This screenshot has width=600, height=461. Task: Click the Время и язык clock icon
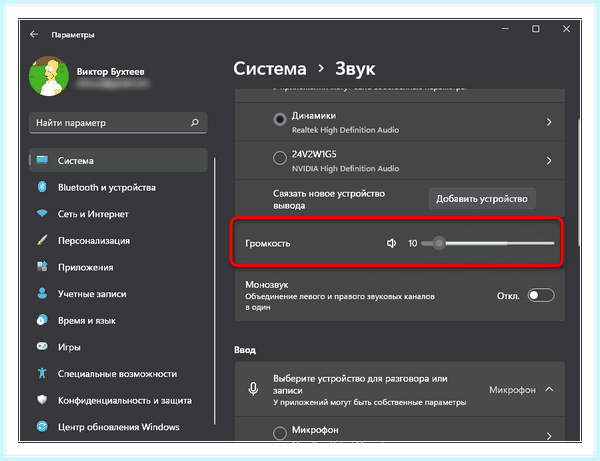[x=42, y=320]
